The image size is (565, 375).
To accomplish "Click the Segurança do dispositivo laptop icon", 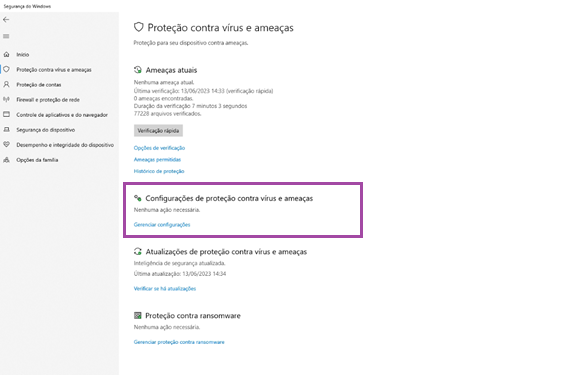I will 6,130.
